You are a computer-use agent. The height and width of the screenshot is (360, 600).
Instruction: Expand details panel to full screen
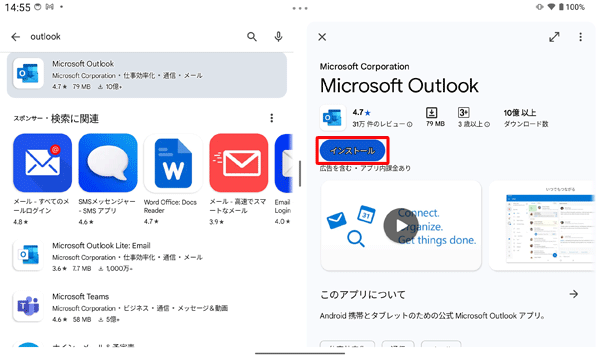point(554,37)
